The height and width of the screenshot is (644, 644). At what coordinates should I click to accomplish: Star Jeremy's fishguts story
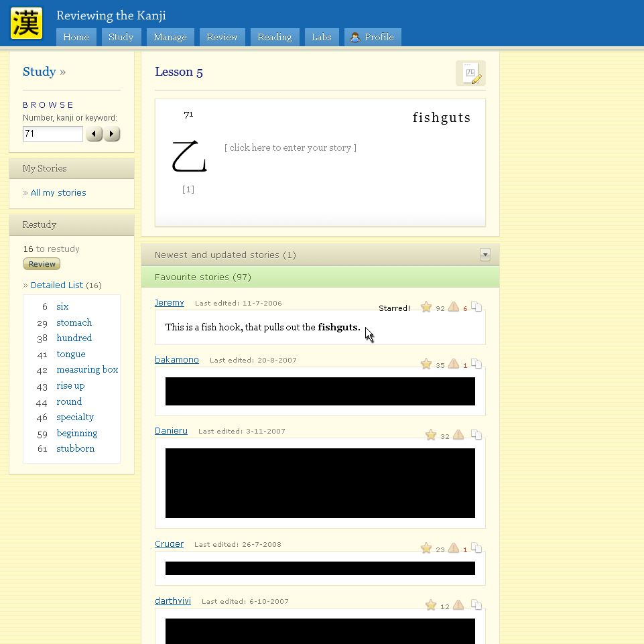[426, 307]
